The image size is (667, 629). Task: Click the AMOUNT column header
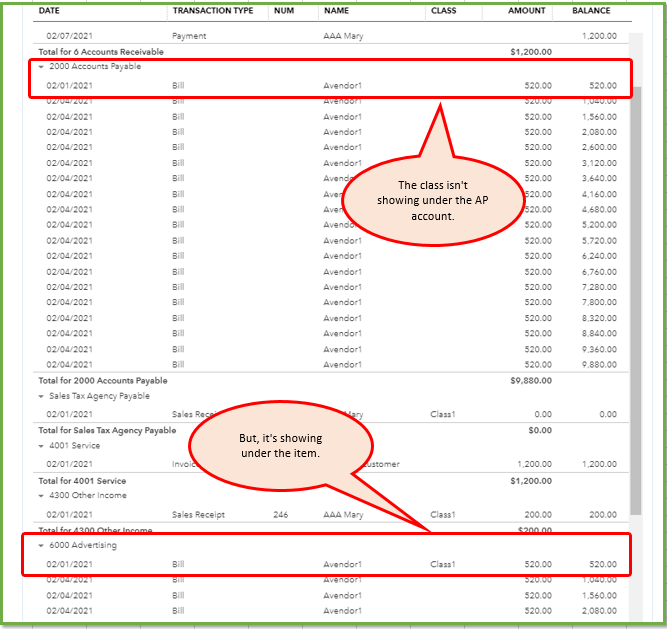tap(526, 11)
